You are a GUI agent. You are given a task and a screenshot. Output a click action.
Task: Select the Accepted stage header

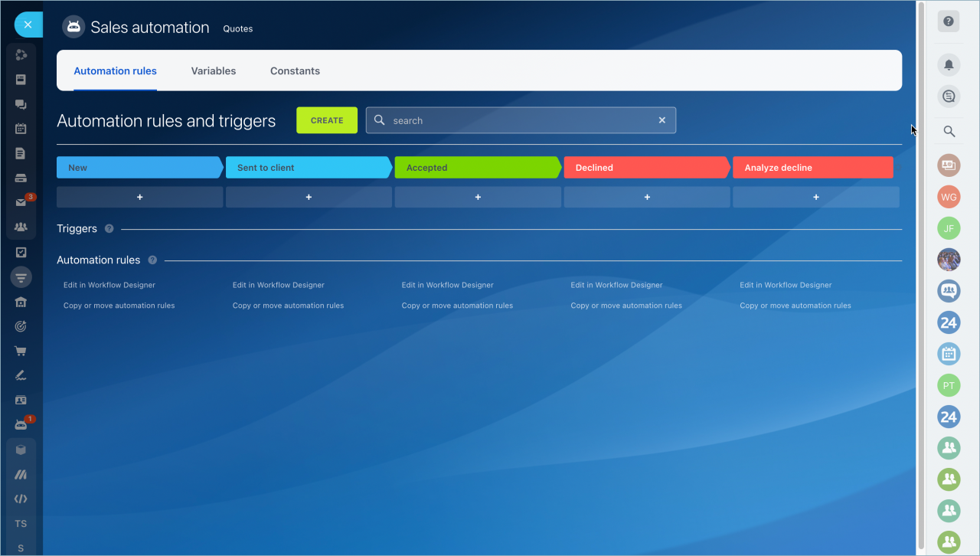click(479, 168)
